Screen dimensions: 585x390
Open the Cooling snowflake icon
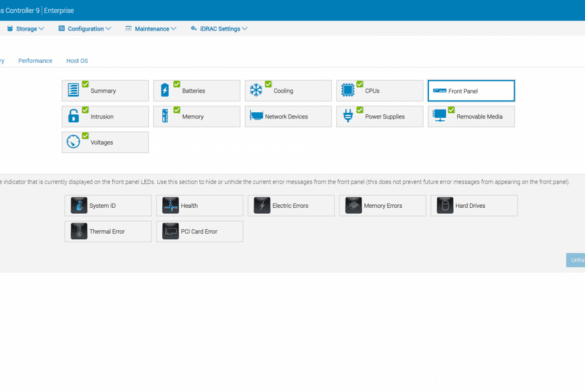point(256,90)
